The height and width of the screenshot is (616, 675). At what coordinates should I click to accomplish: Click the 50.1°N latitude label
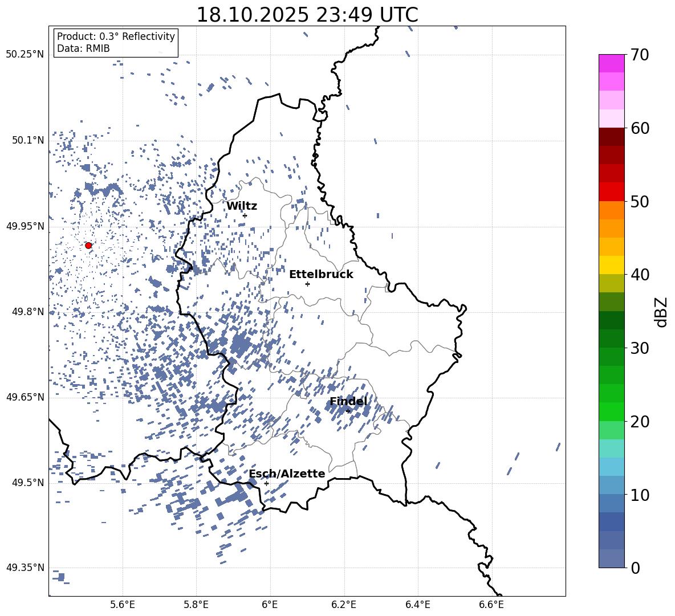point(28,140)
